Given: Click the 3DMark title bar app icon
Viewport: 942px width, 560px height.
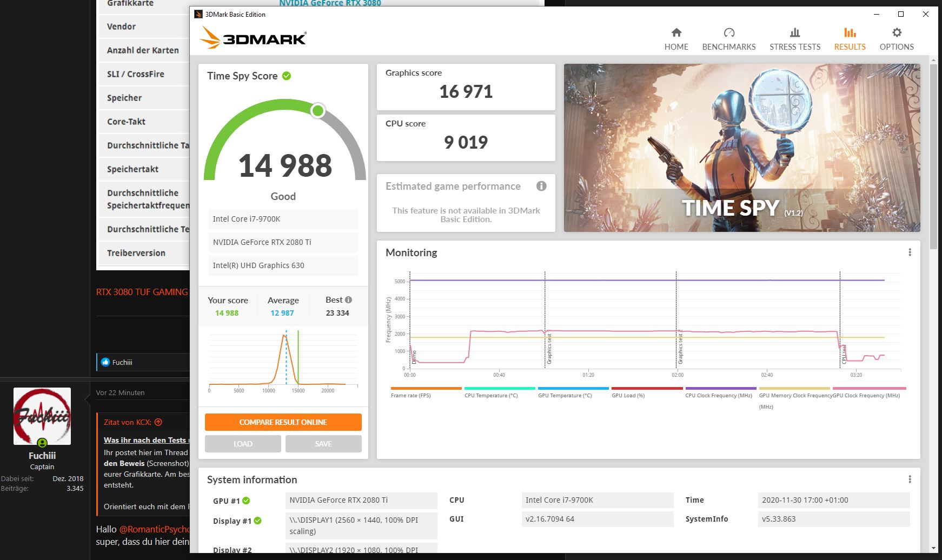Looking at the screenshot, I should pyautogui.click(x=198, y=15).
